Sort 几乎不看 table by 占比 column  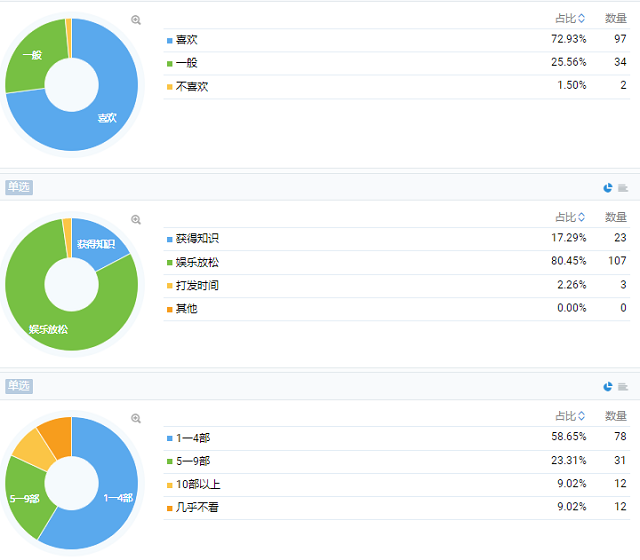tap(582, 416)
